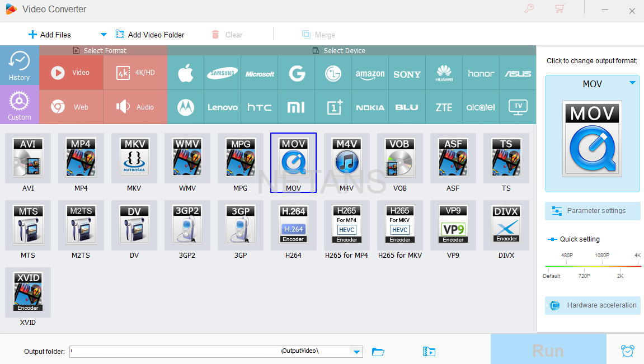Choose the Lenovo device brand
This screenshot has height=364, width=644.
click(x=222, y=107)
